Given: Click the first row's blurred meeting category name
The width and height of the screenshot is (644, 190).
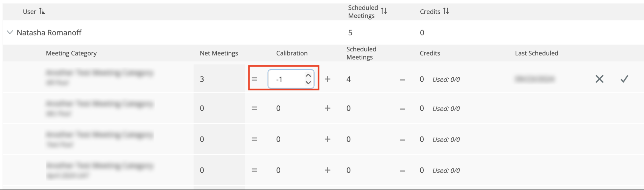Looking at the screenshot, I should click(x=100, y=73).
